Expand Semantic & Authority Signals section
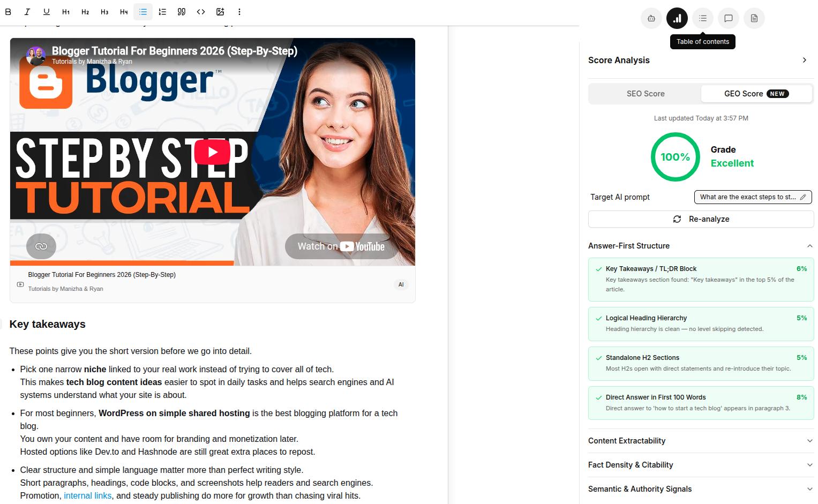Screen dimensions: 818x504 pos(701,489)
